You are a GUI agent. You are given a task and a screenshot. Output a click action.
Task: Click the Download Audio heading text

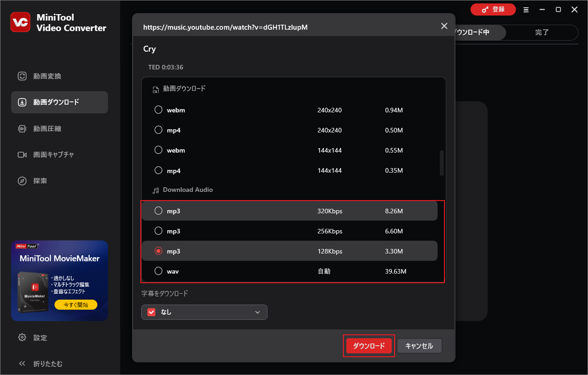pyautogui.click(x=188, y=190)
